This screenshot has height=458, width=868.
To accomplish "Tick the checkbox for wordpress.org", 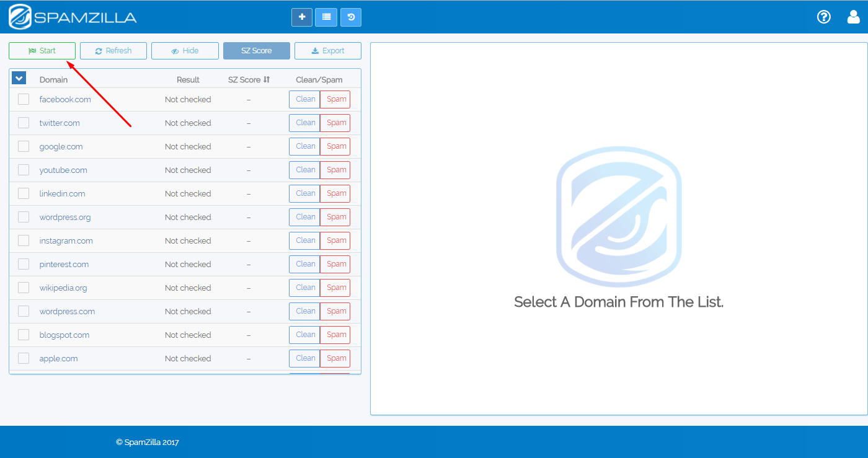I will [24, 217].
